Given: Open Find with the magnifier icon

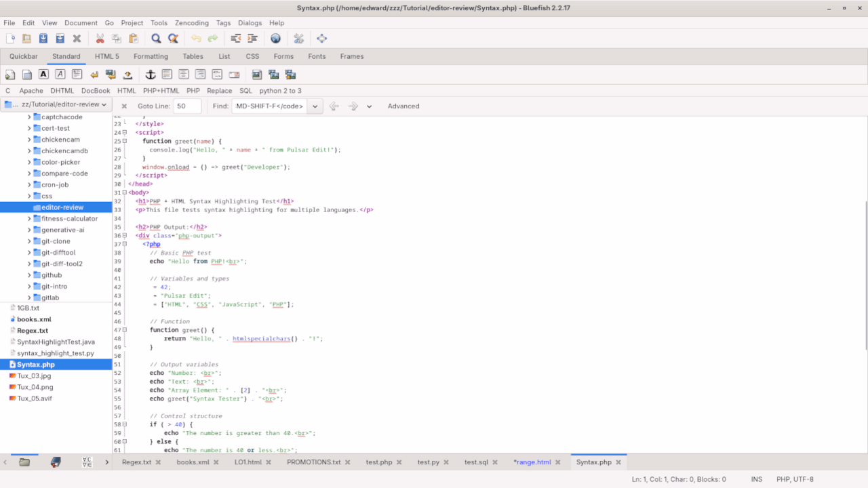Looking at the screenshot, I should 156,39.
